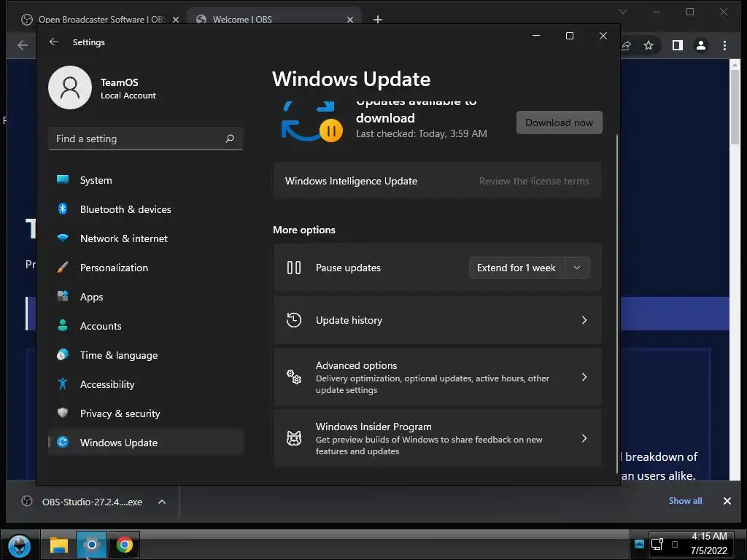Select Extend for 1 week button
The height and width of the screenshot is (560, 747).
[516, 268]
